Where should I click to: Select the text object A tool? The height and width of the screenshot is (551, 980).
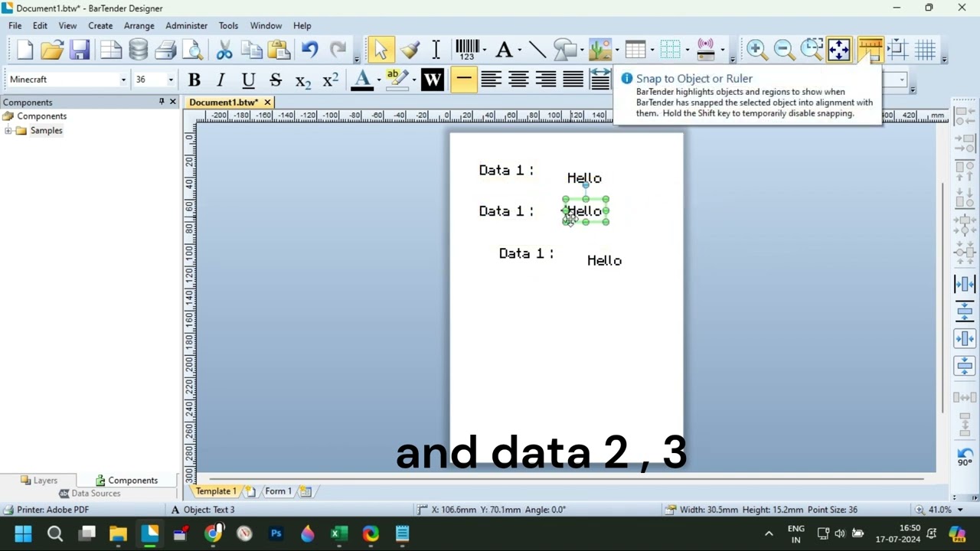click(x=504, y=50)
